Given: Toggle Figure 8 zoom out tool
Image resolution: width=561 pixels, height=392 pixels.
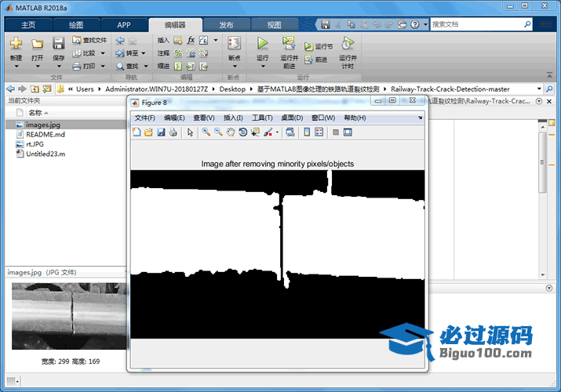Looking at the screenshot, I should (x=218, y=132).
